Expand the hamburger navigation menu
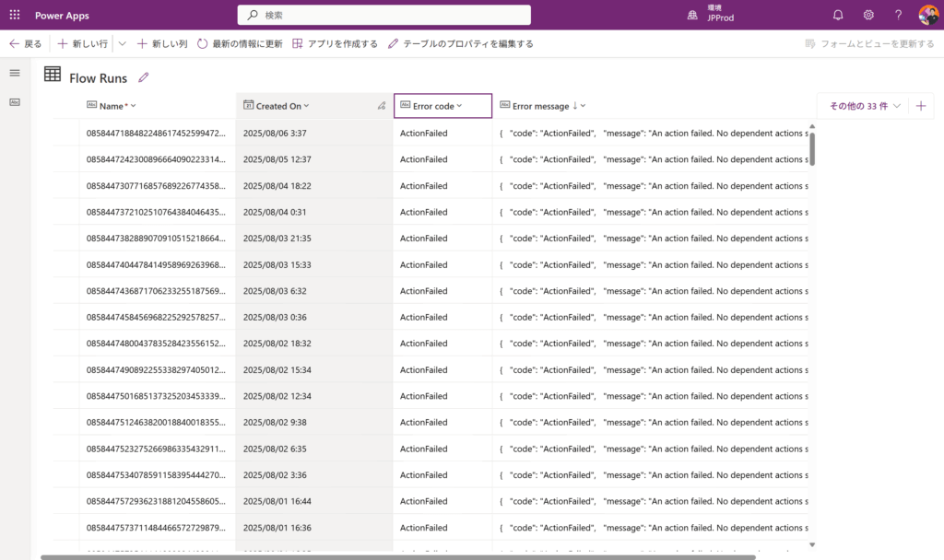 [x=15, y=73]
